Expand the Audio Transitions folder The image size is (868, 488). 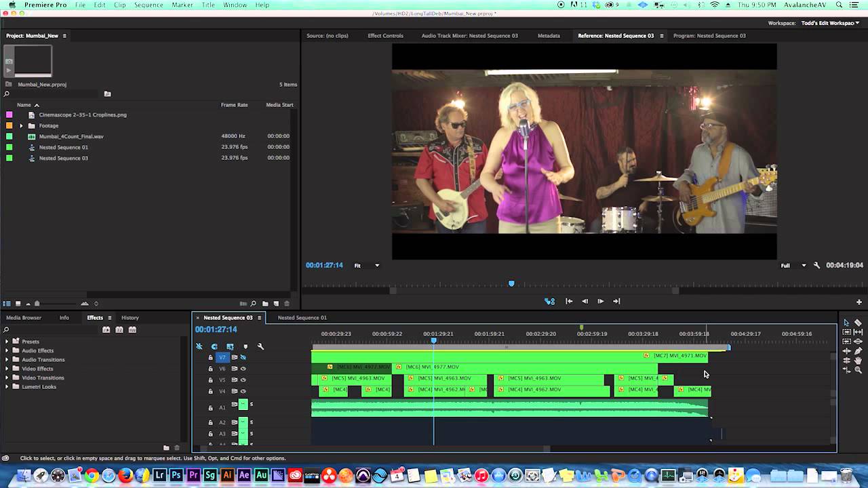[x=7, y=360]
